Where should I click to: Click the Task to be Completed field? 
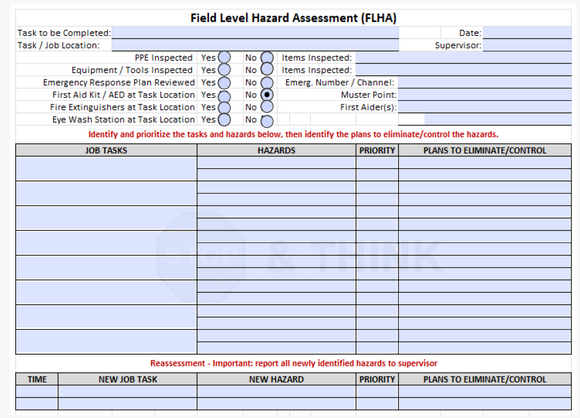pos(255,32)
